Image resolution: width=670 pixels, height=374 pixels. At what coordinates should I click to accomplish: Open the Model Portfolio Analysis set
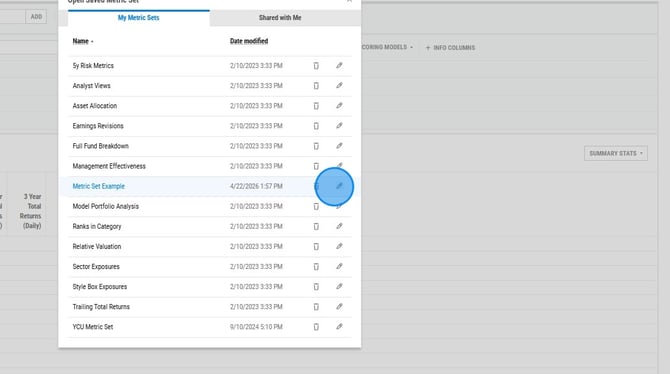point(106,206)
